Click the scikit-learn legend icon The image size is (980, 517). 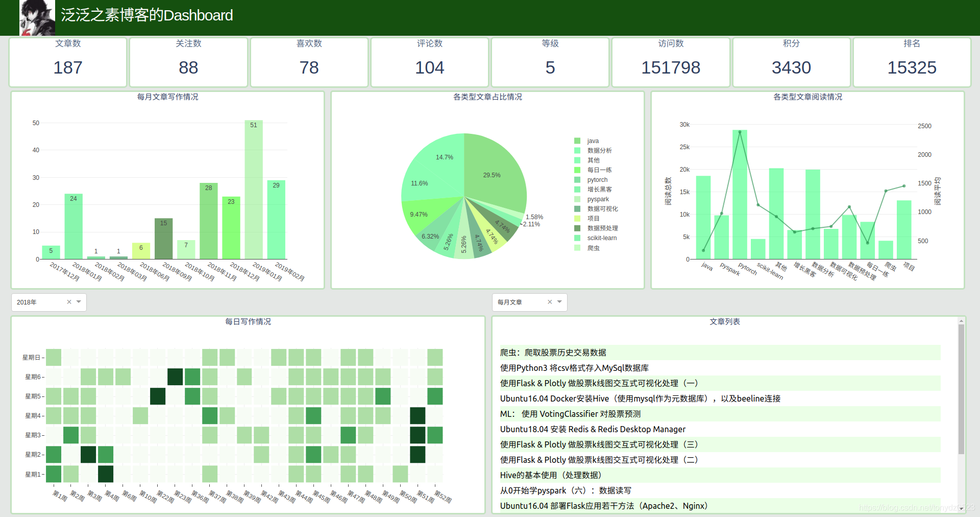578,238
